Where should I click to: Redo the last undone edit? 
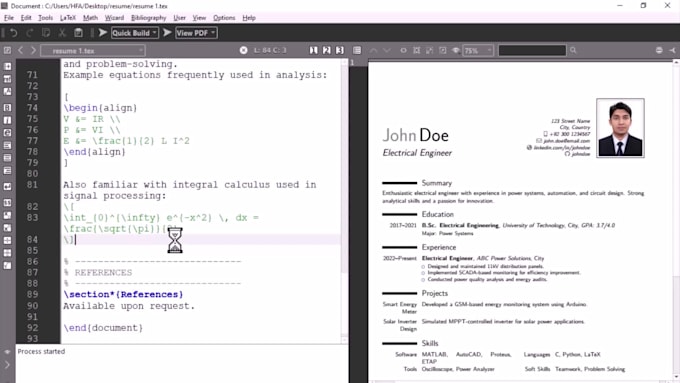pos(29,33)
